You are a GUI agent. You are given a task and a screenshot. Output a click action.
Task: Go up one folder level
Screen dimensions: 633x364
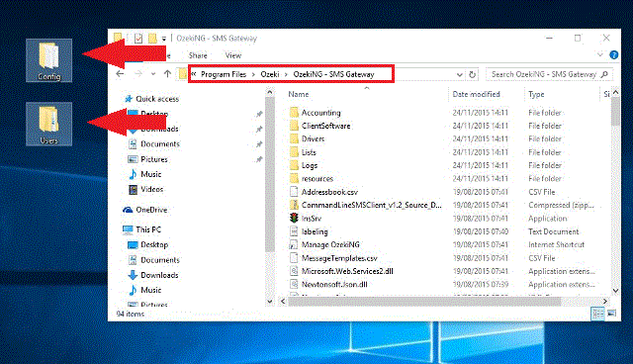[167, 74]
